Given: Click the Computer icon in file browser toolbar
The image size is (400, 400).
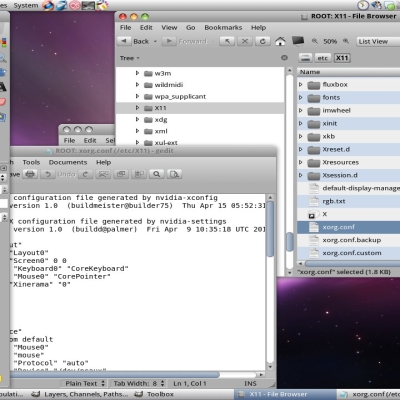Looking at the screenshot, I should pyautogui.click(x=298, y=41).
